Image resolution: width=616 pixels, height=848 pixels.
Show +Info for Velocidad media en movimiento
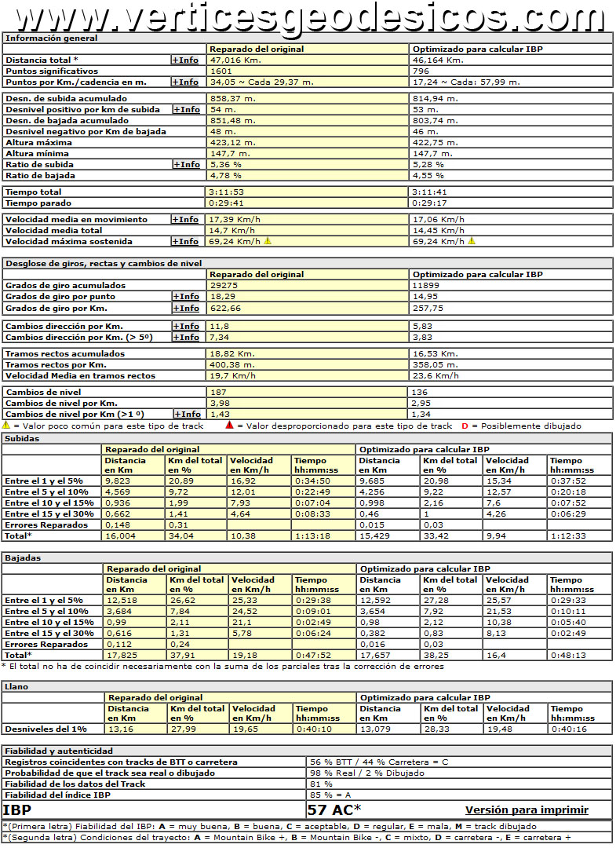click(x=185, y=220)
